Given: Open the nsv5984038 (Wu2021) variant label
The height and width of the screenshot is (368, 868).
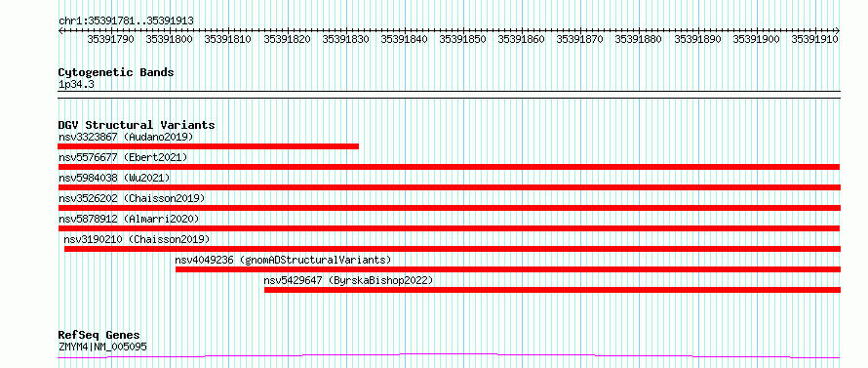Looking at the screenshot, I should pyautogui.click(x=114, y=178).
